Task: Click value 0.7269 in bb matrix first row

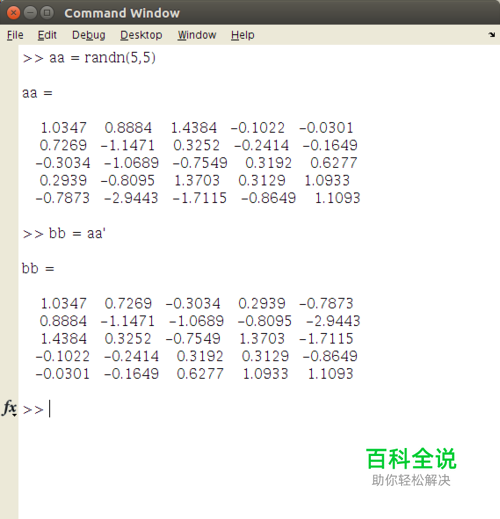Action: [x=128, y=303]
